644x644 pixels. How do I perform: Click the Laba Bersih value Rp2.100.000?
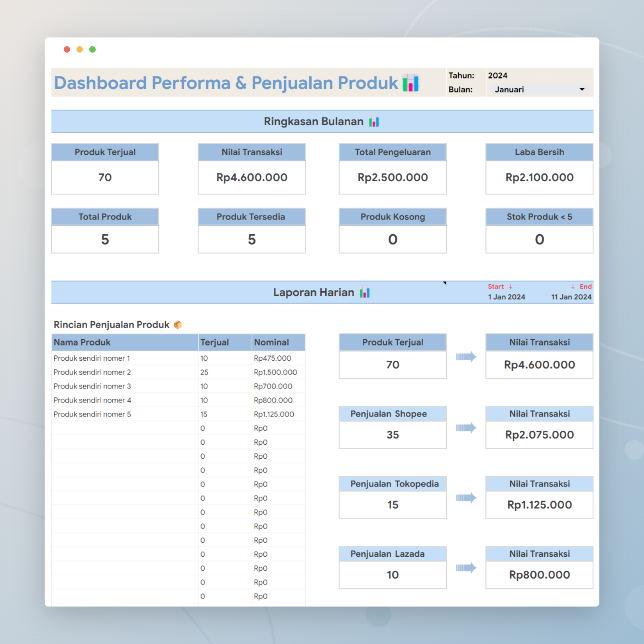(x=539, y=177)
